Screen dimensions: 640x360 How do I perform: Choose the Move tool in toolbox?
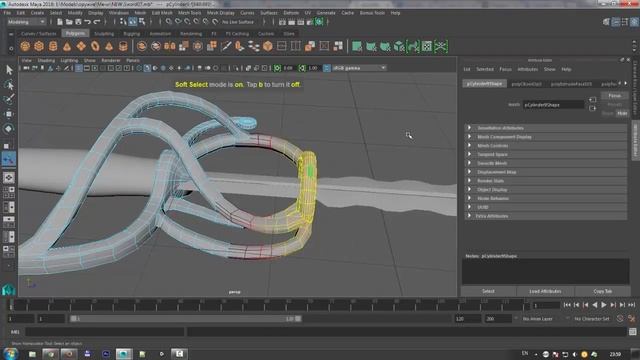click(9, 114)
